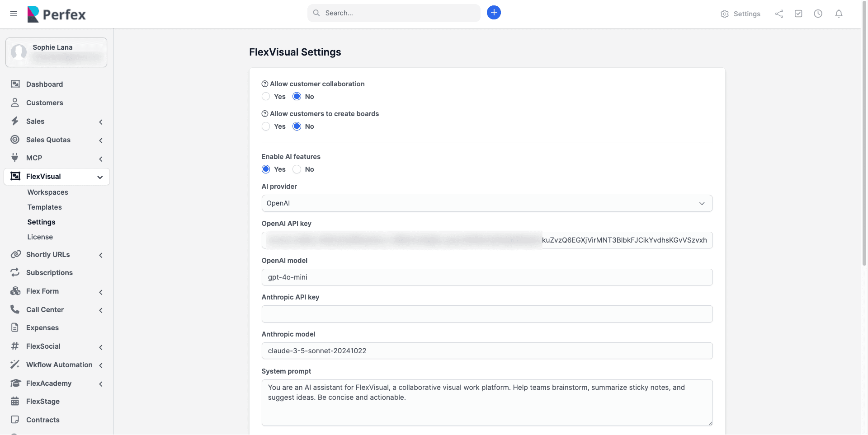This screenshot has width=868, height=435.
Task: Expand the FlexAcademy submenu chevron
Action: [x=101, y=384]
